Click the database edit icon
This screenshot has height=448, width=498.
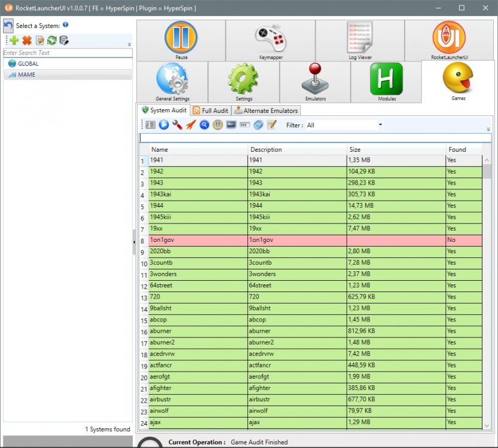click(64, 41)
